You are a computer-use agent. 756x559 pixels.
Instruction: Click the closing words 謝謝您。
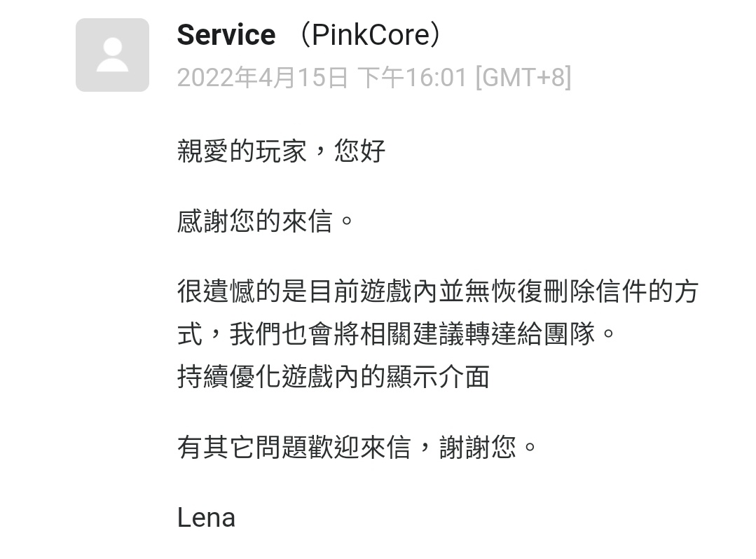click(488, 447)
